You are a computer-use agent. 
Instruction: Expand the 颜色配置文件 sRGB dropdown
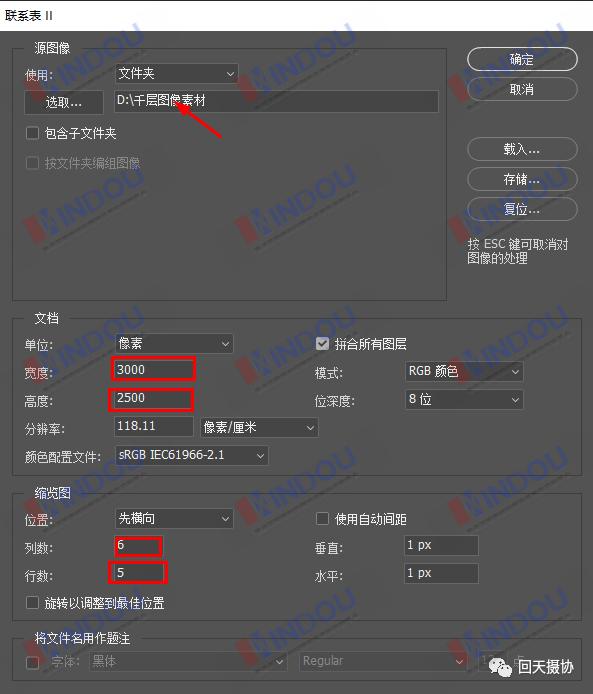[192, 455]
